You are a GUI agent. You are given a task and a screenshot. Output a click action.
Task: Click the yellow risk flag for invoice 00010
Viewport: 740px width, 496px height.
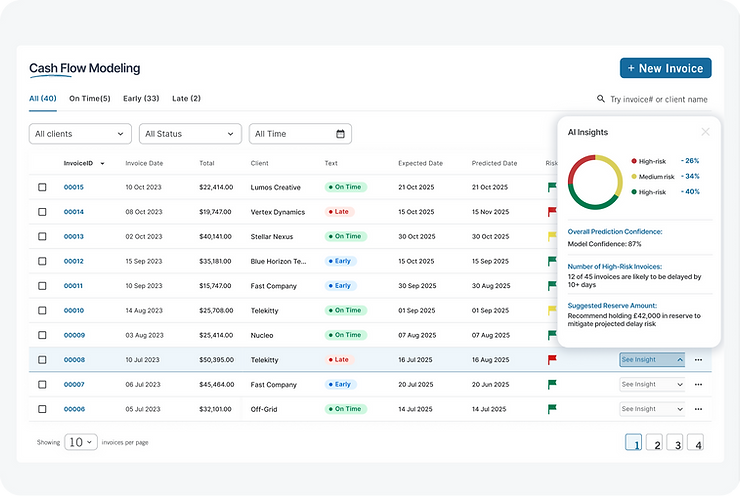click(552, 310)
